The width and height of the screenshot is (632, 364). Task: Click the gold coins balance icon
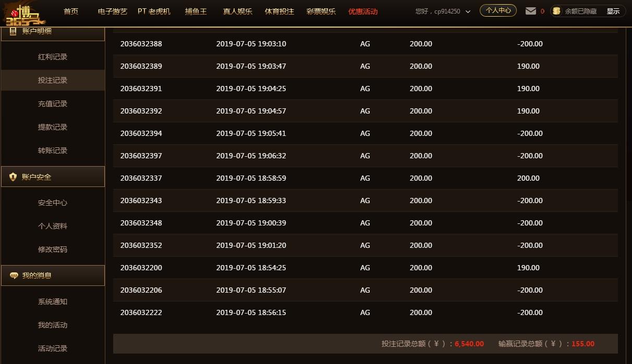pos(556,10)
